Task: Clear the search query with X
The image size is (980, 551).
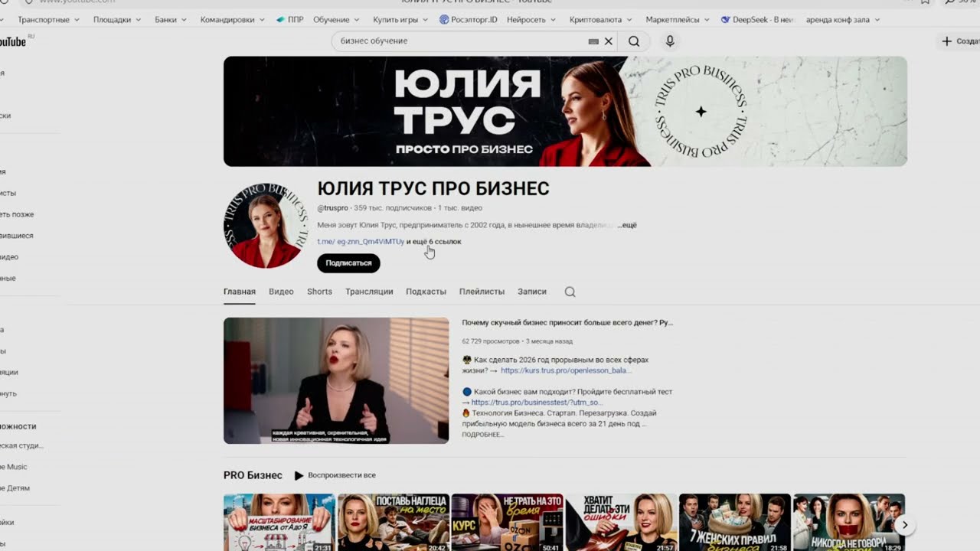Action: (x=609, y=41)
